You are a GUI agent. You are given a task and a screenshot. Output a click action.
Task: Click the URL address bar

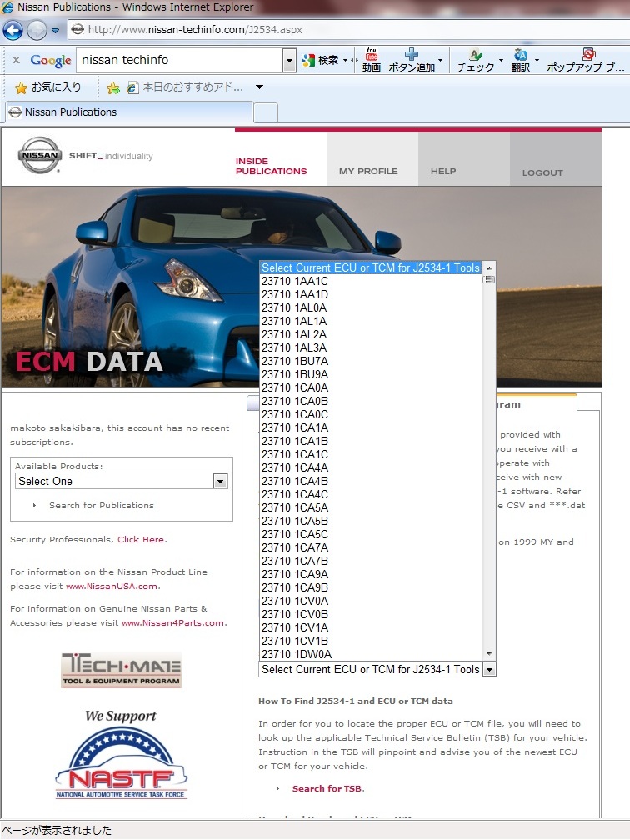click(x=348, y=29)
